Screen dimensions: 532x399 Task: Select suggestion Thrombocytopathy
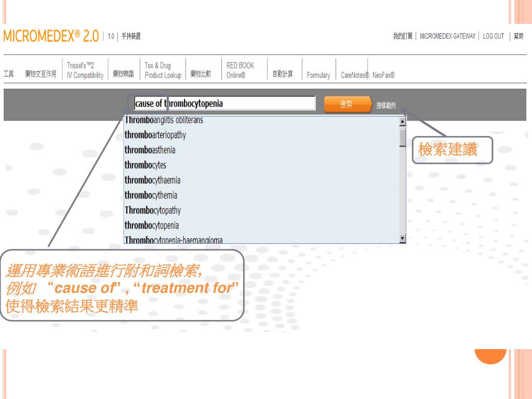(x=261, y=210)
